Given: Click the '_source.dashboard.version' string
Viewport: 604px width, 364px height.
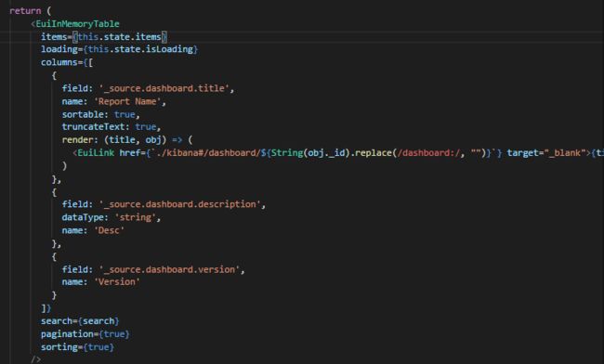Looking at the screenshot, I should tap(169, 269).
